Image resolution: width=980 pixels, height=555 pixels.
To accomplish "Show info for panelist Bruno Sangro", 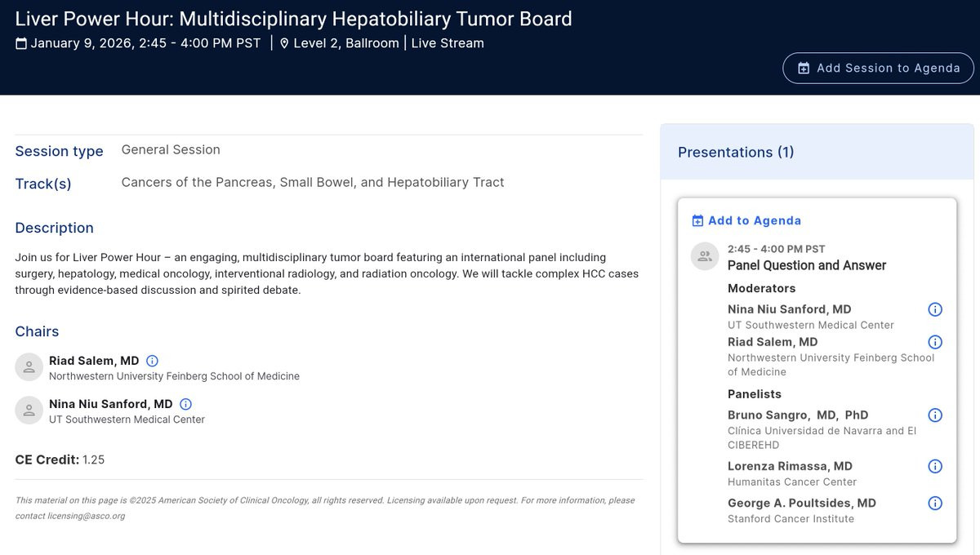I will click(x=935, y=415).
